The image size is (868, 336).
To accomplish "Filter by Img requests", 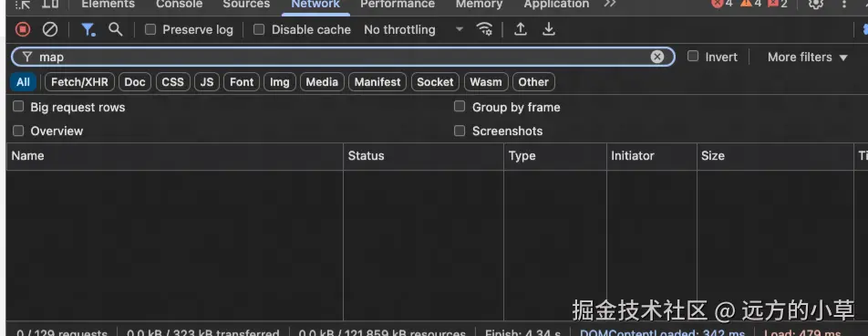I will pyautogui.click(x=280, y=82).
